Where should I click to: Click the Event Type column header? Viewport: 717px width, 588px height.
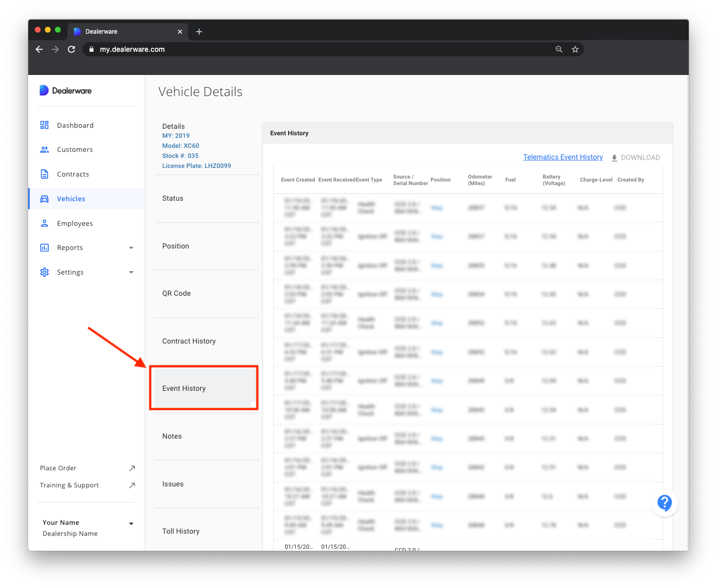369,180
